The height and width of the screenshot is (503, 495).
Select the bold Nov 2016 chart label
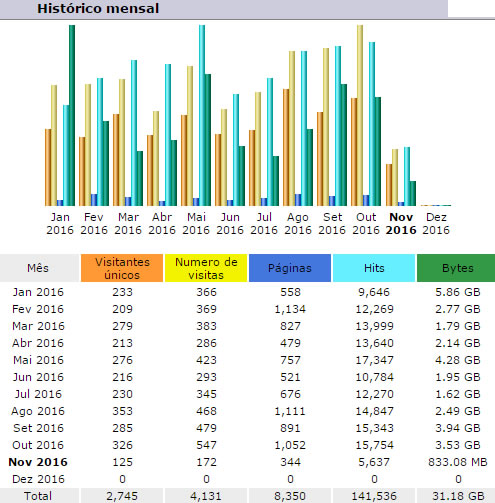pos(401,224)
